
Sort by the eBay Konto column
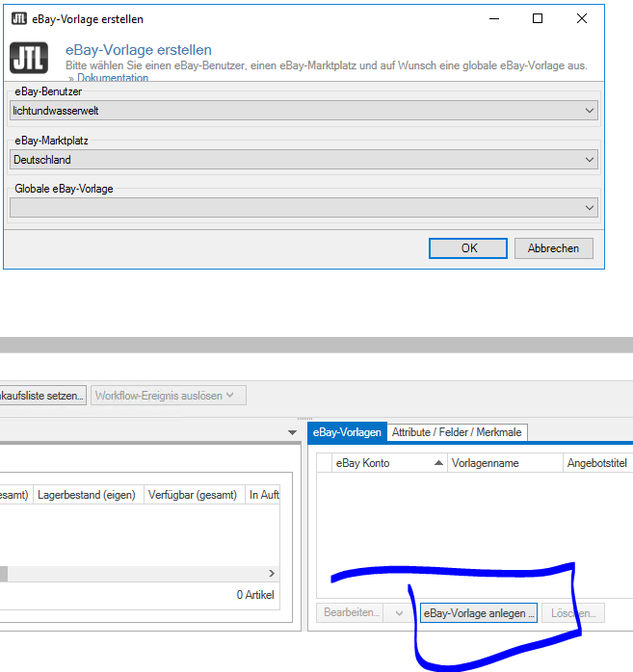(x=389, y=463)
